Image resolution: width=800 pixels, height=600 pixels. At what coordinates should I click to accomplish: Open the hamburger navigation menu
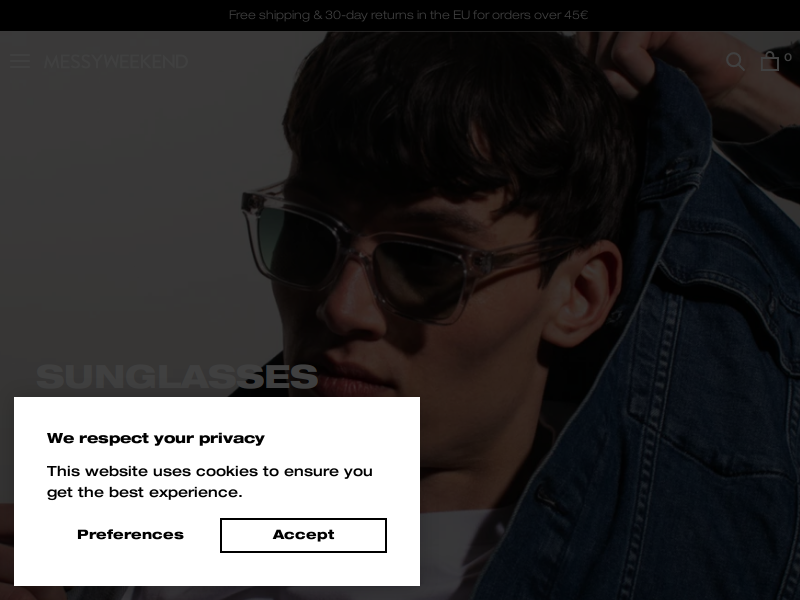[20, 61]
